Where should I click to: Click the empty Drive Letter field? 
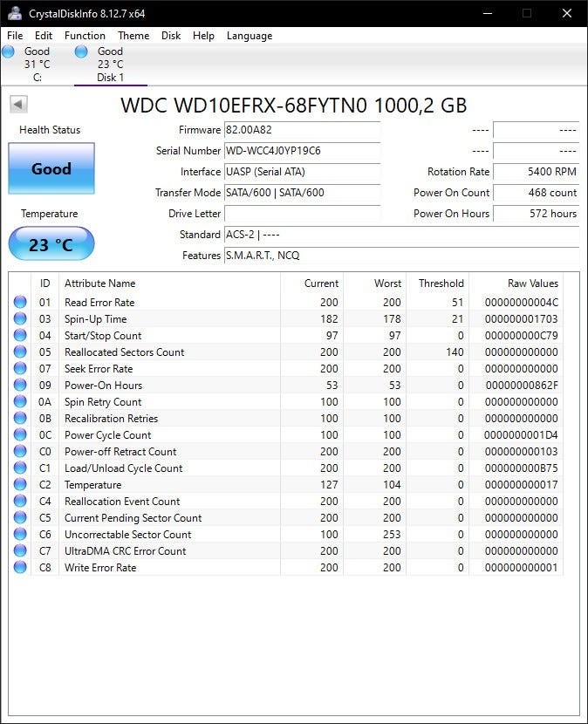(x=302, y=214)
